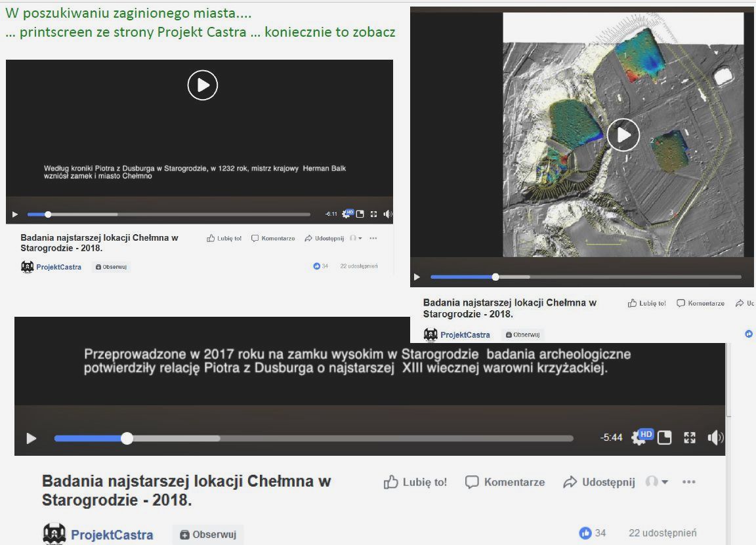Expand the profile selector dropdown under the -6:11 video
The height and width of the screenshot is (545, 756).
pyautogui.click(x=356, y=238)
